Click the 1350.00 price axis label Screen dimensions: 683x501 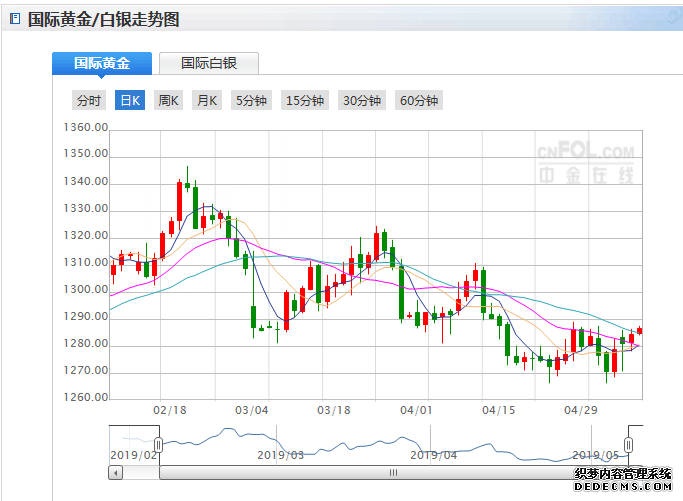(x=86, y=153)
